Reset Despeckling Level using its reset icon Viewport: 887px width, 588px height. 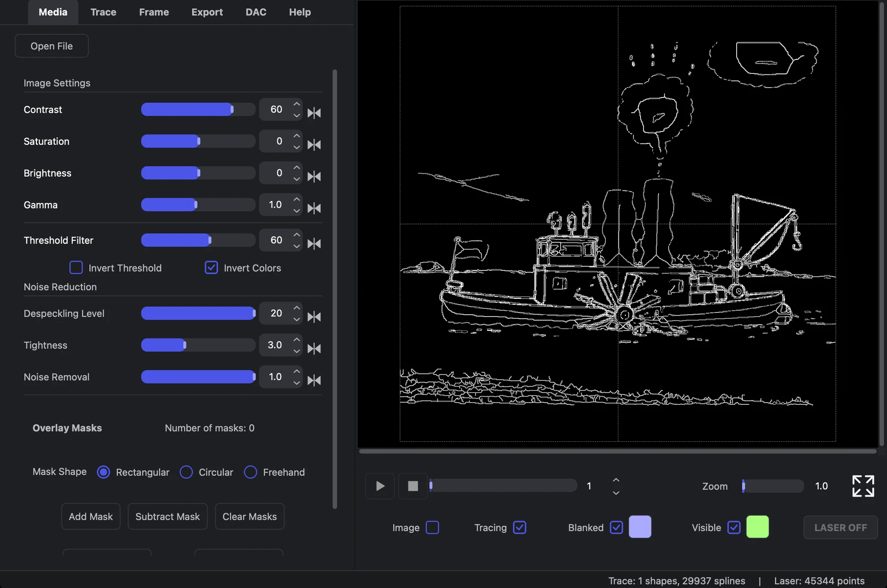314,317
